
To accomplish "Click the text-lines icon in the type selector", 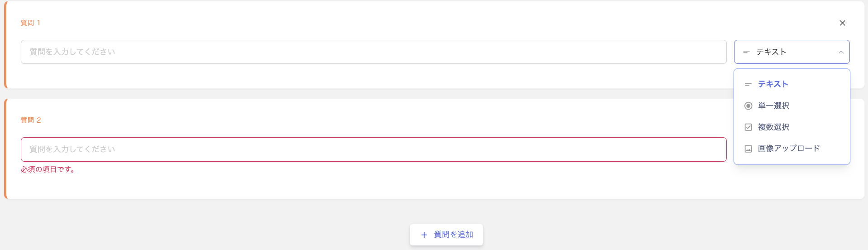I will click(746, 52).
